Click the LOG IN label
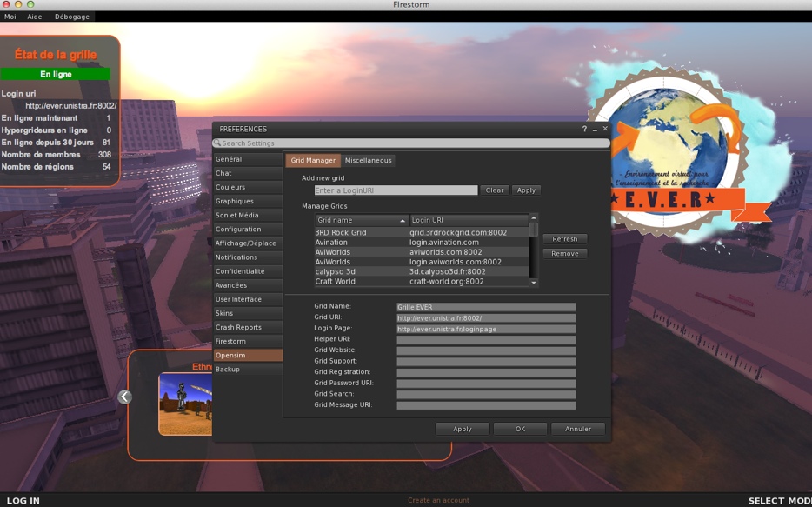Screen dimensions: 812x507 click(23, 501)
